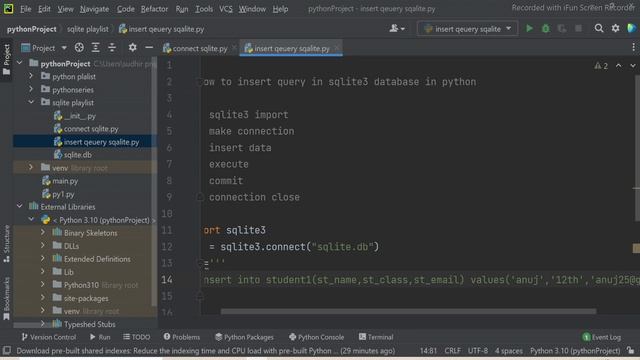Expand the venv library root folder
This screenshot has width=640, height=360.
point(31,168)
